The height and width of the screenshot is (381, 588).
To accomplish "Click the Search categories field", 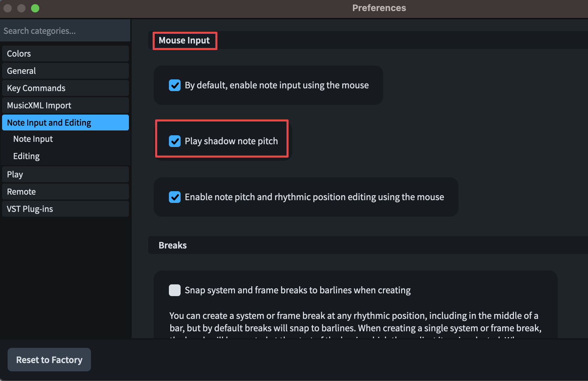I will tap(65, 31).
